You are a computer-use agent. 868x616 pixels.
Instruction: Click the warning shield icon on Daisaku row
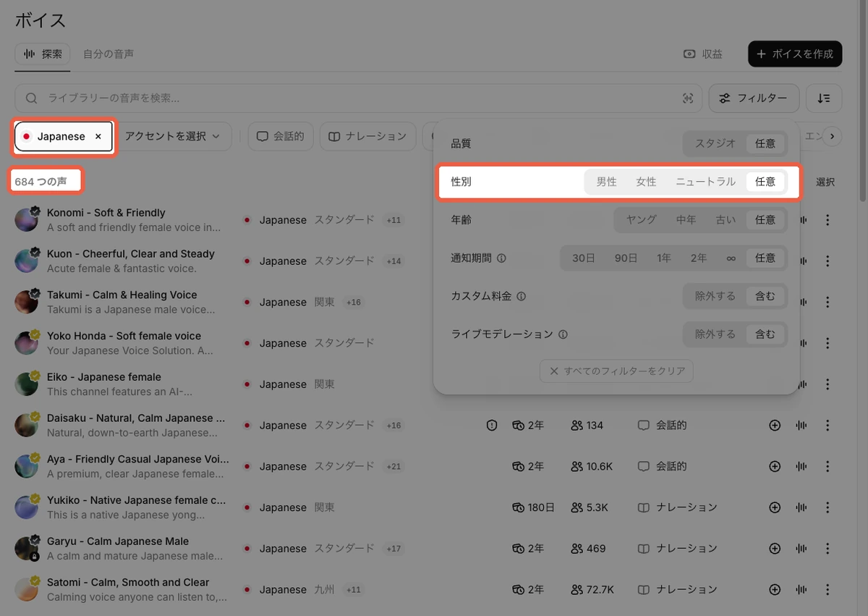click(492, 426)
